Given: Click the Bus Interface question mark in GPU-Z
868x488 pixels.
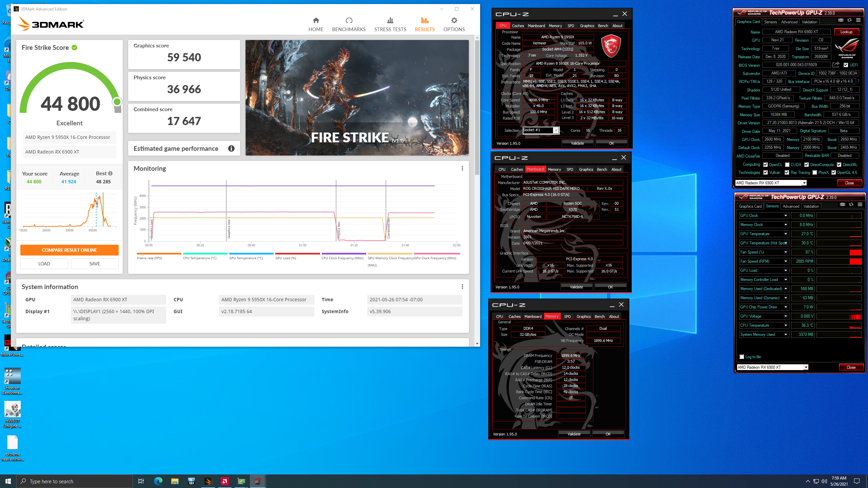Looking at the screenshot, I should 858,81.
